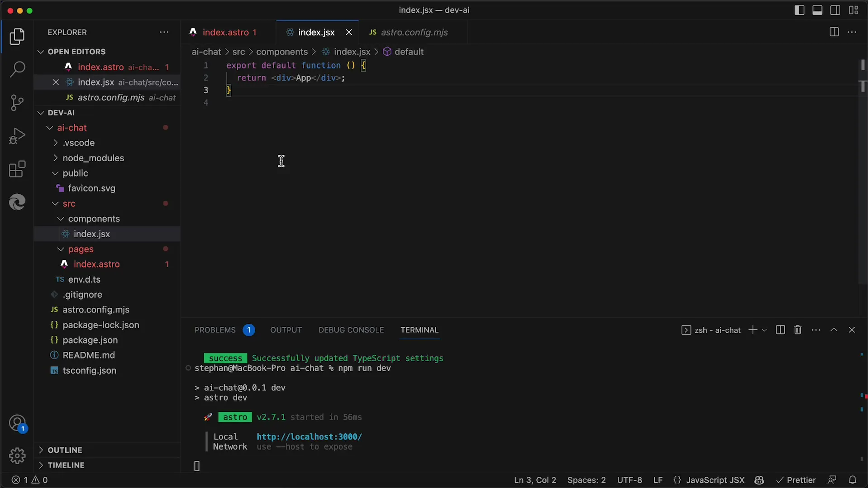
Task: Switch to index.astro editor tab
Action: (x=229, y=32)
